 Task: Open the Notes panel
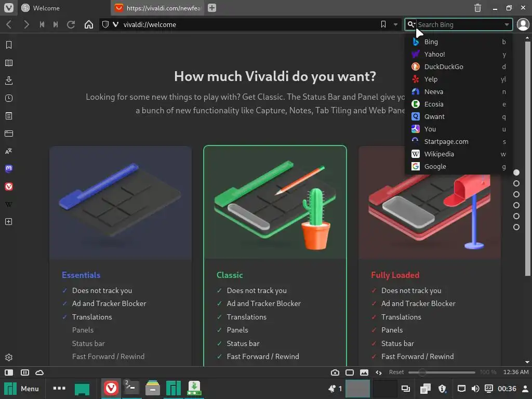(9, 116)
